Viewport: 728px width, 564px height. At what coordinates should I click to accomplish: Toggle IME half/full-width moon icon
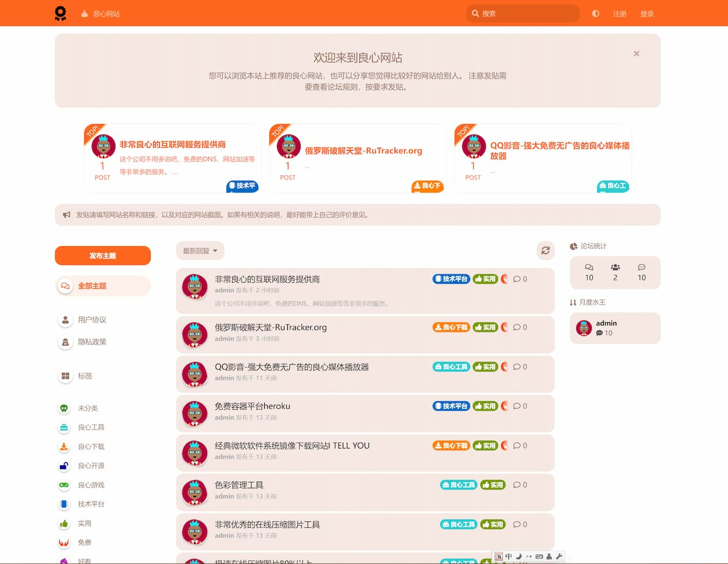519,556
